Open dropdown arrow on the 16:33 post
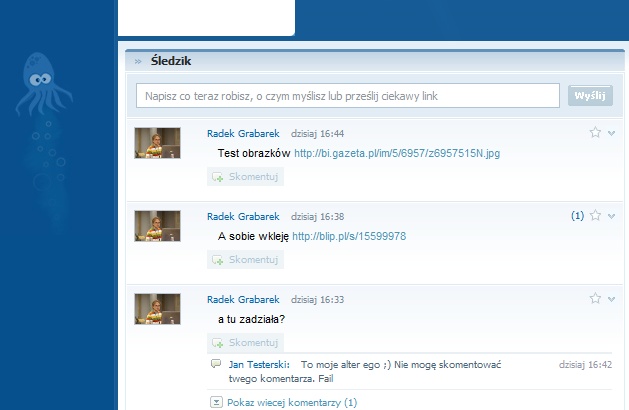Screen dimensions: 629x410 pos(611,299)
